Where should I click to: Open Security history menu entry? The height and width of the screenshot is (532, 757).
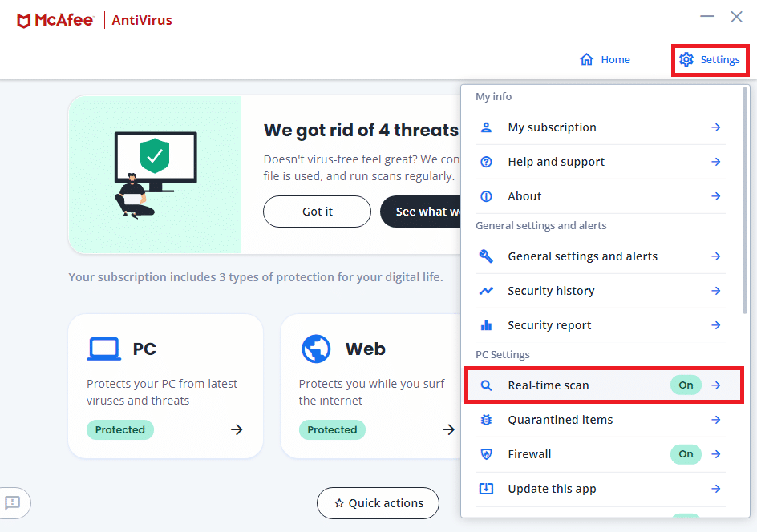tap(601, 290)
